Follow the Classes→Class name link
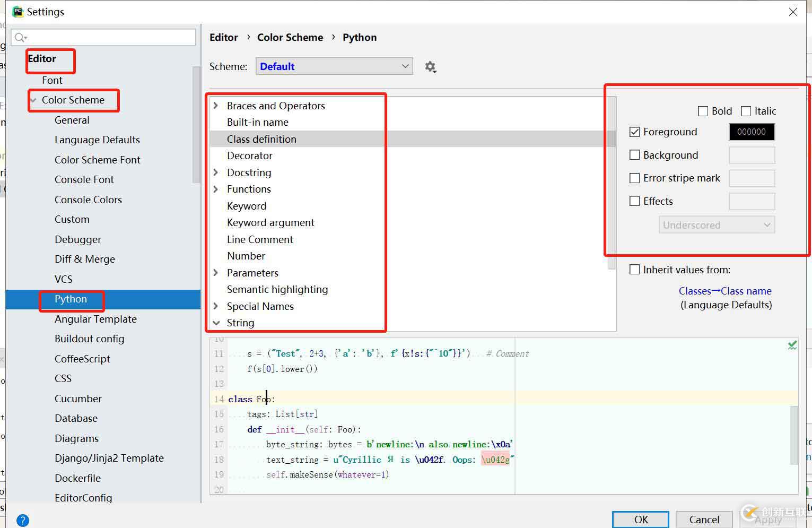812x528 pixels. click(724, 291)
